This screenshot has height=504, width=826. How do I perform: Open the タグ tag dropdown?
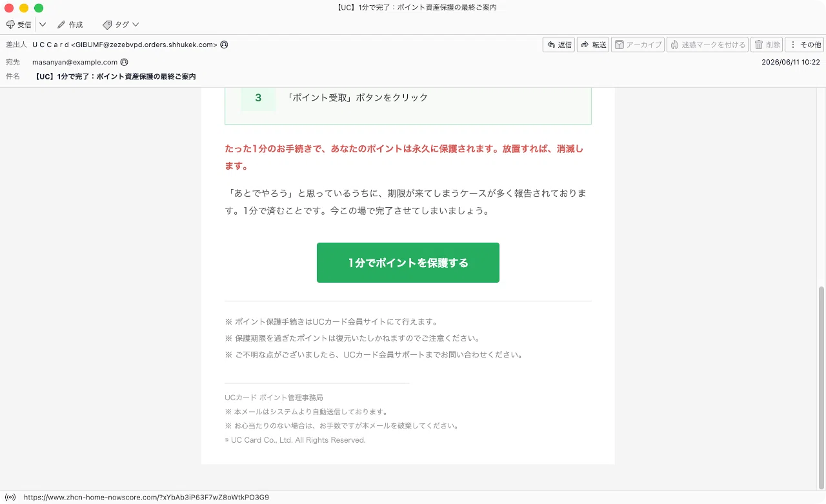[121, 25]
